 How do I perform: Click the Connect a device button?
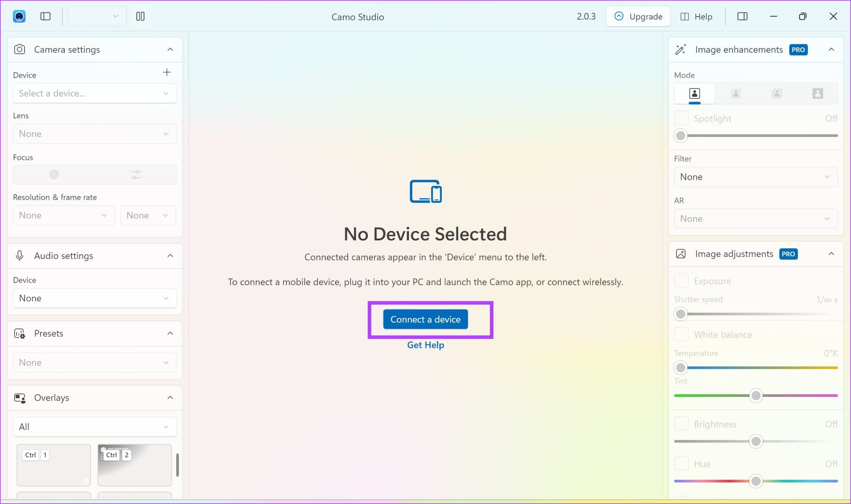tap(425, 318)
